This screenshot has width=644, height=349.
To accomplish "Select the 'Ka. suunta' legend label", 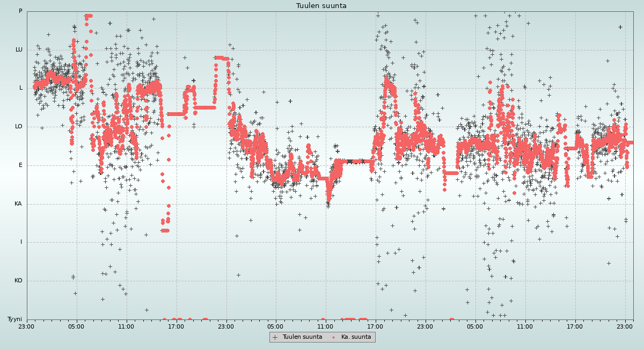I will [x=356, y=337].
